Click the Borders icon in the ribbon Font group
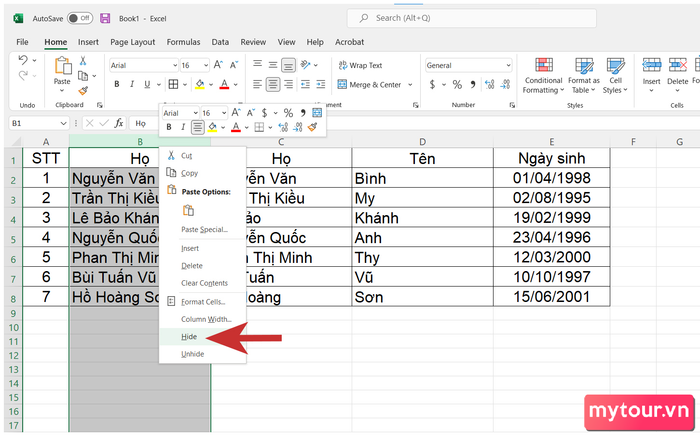Image resolution: width=700 pixels, height=438 pixels. tap(173, 84)
